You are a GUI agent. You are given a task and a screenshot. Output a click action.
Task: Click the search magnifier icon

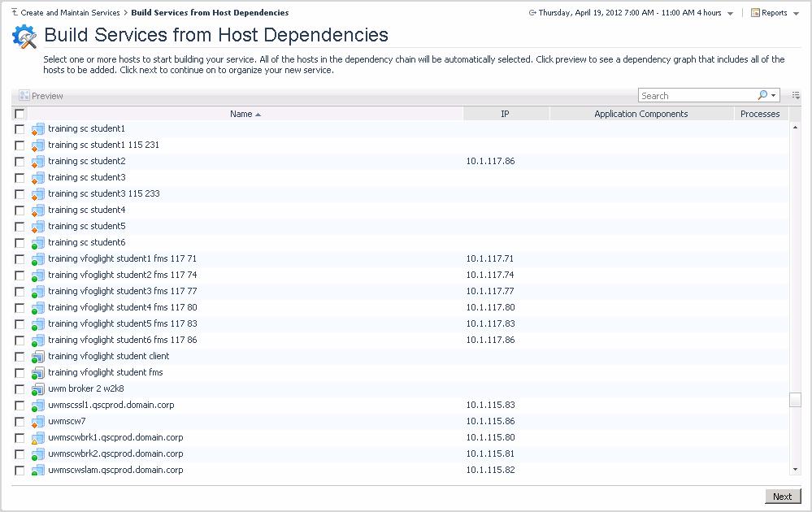coord(762,95)
